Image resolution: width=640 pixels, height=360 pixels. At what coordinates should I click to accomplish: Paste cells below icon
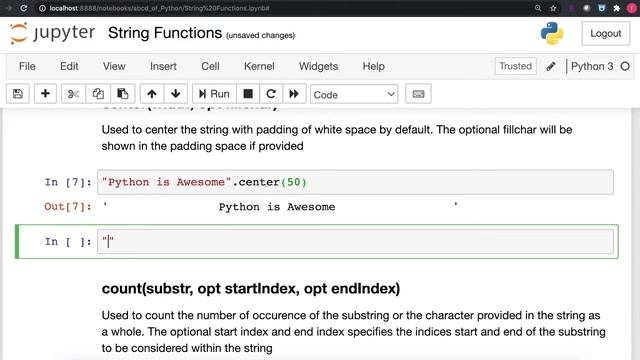122,94
